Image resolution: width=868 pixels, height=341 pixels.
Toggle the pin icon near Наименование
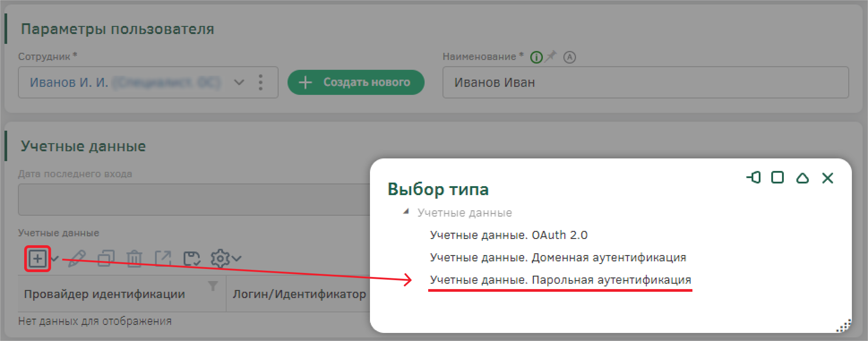[551, 56]
